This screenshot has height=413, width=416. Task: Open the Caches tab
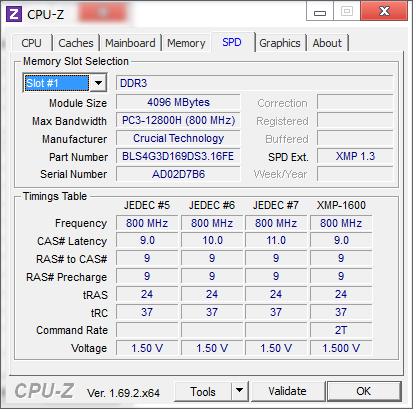pyautogui.click(x=76, y=43)
